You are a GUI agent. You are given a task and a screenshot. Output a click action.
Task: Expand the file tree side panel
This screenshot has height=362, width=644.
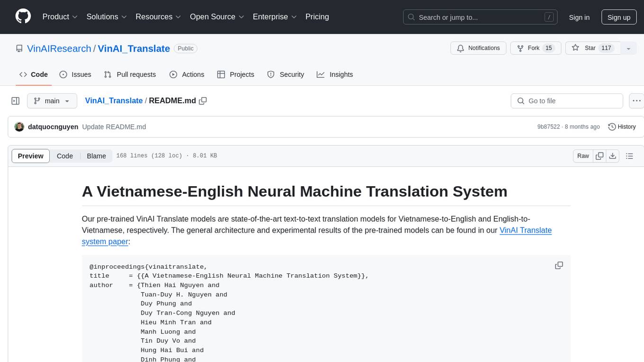[x=16, y=101]
